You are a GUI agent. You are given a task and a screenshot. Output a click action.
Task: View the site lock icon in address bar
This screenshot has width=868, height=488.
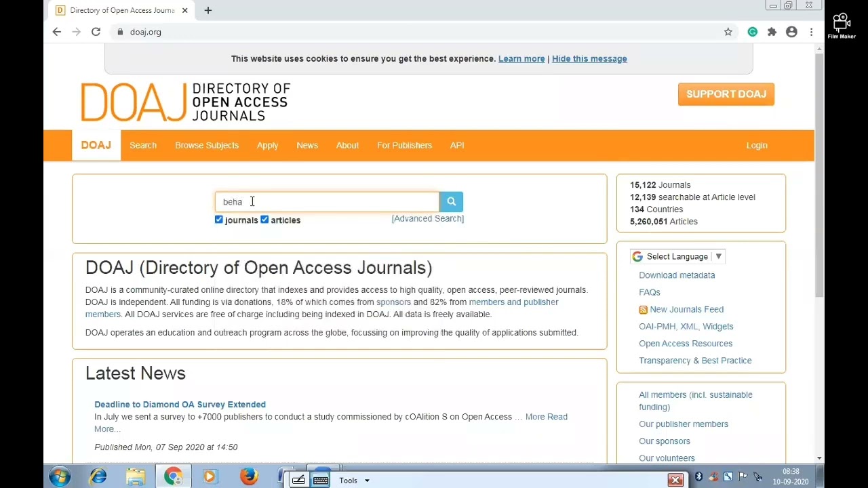(x=120, y=32)
